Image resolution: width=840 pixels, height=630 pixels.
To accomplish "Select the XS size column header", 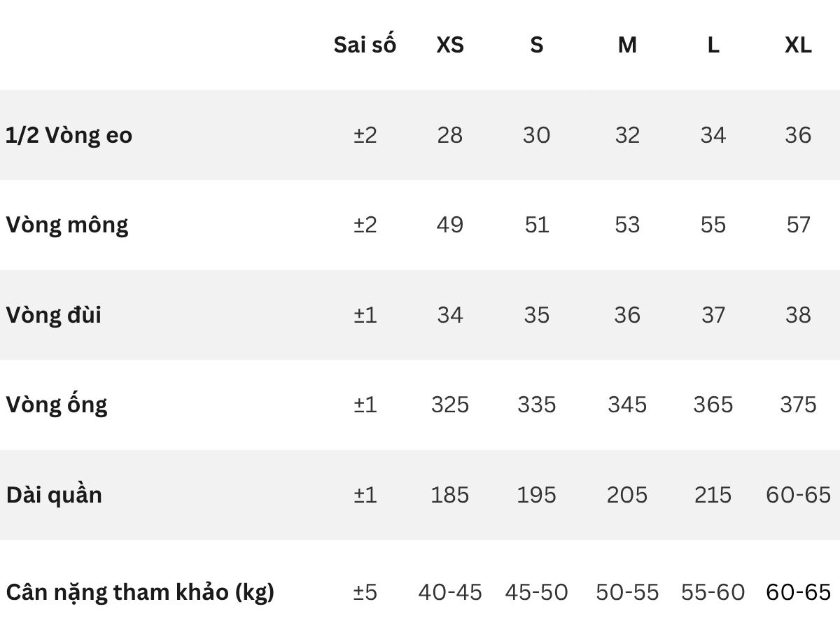I will (x=449, y=45).
